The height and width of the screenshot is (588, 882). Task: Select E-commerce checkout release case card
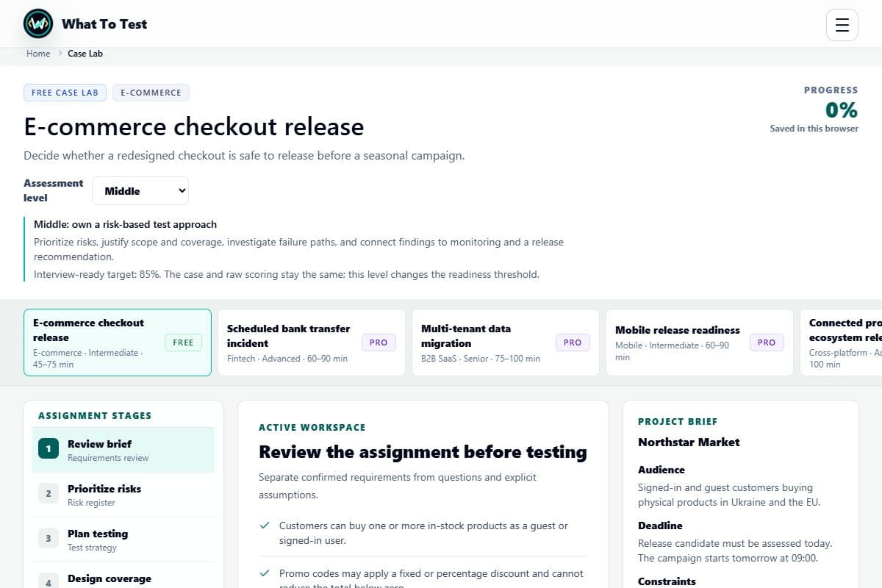point(118,343)
